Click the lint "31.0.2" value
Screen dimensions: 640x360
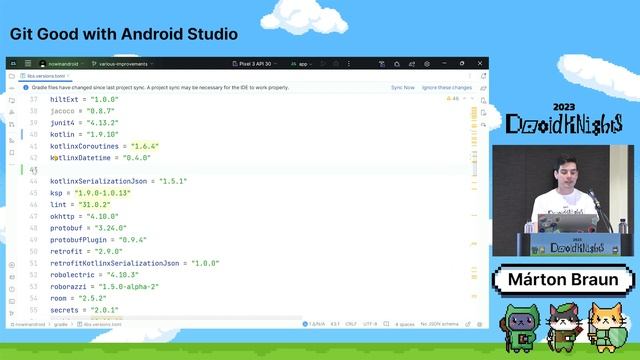94,204
